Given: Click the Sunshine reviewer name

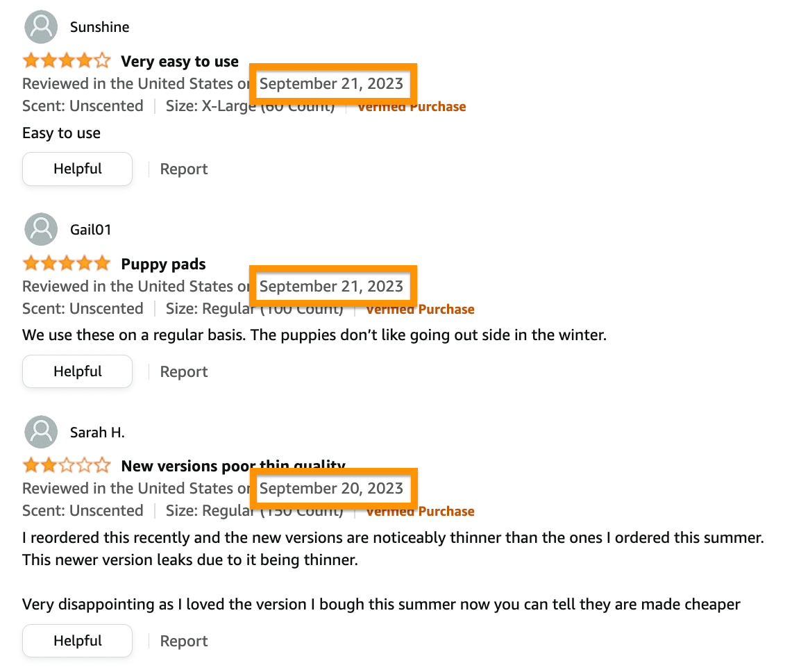Looking at the screenshot, I should (100, 26).
